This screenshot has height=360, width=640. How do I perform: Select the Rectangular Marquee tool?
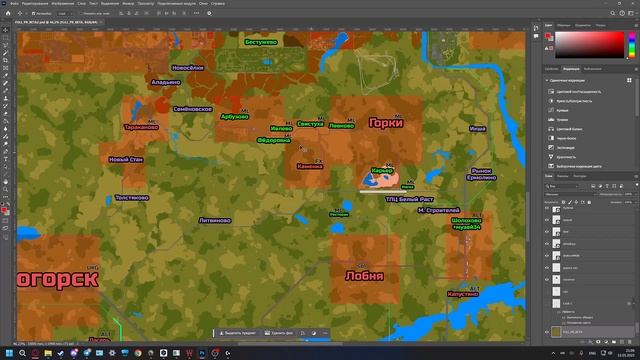[x=5, y=38]
